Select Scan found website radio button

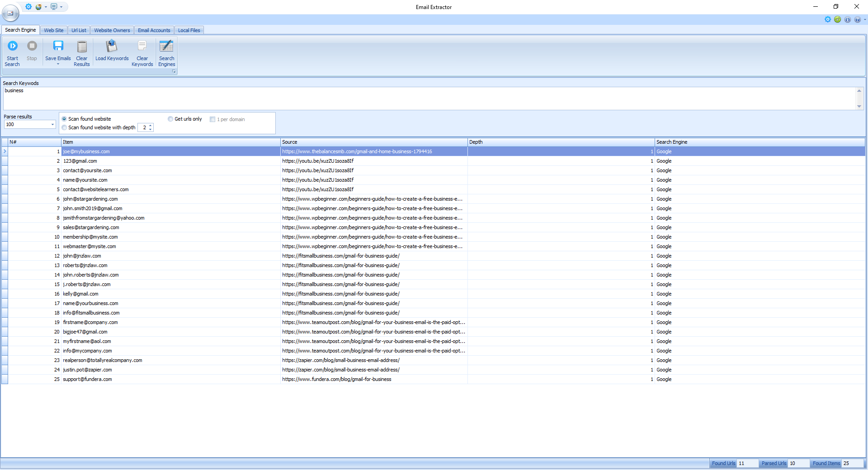tap(64, 119)
